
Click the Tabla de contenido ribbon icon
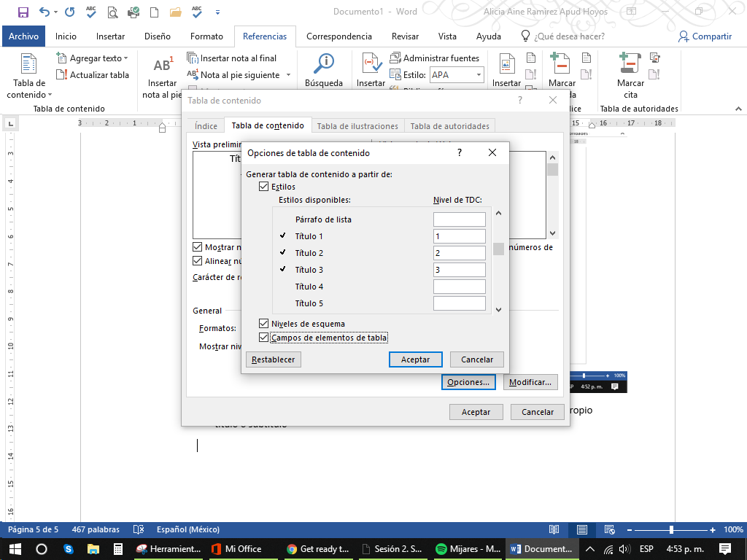28,63
